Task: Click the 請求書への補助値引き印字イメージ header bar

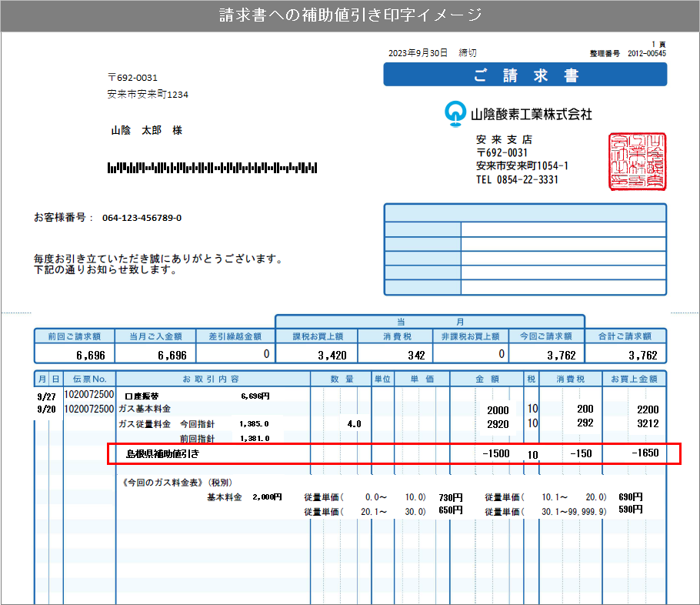Action: tap(350, 13)
